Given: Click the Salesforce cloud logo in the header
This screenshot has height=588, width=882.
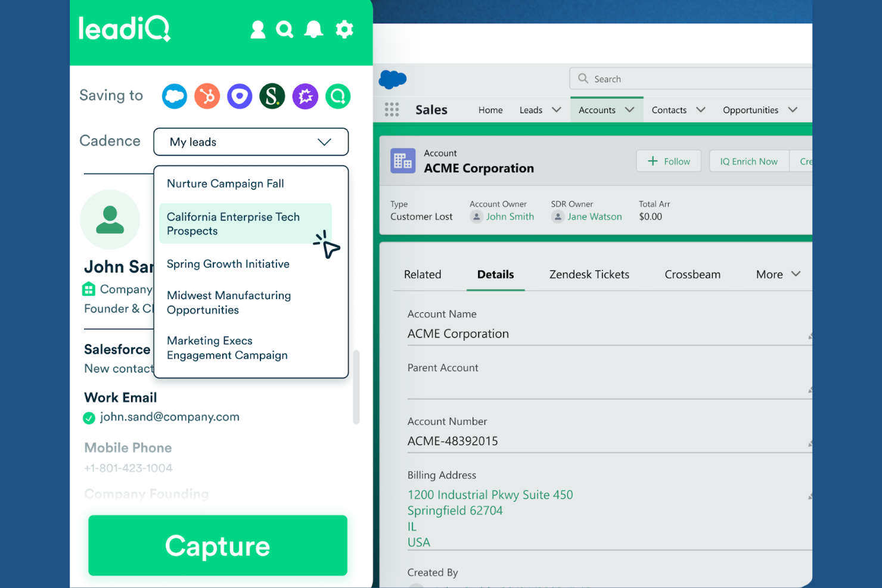Looking at the screenshot, I should coord(393,79).
